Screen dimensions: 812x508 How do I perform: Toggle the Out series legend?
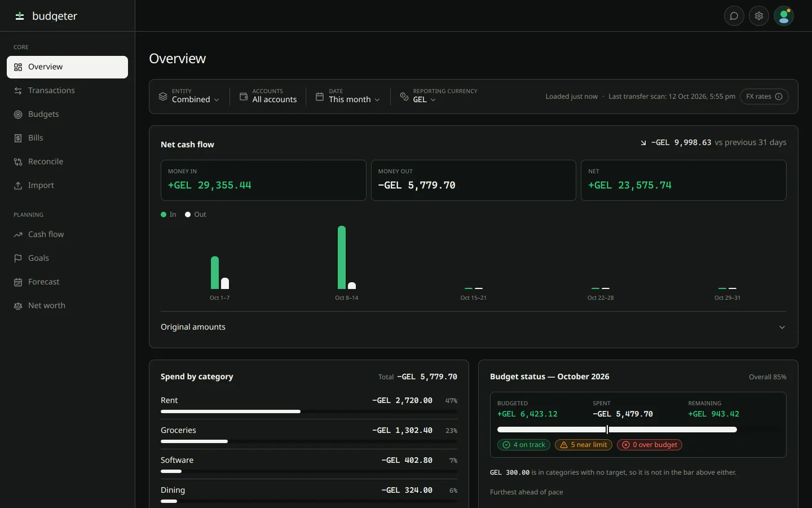(x=196, y=214)
